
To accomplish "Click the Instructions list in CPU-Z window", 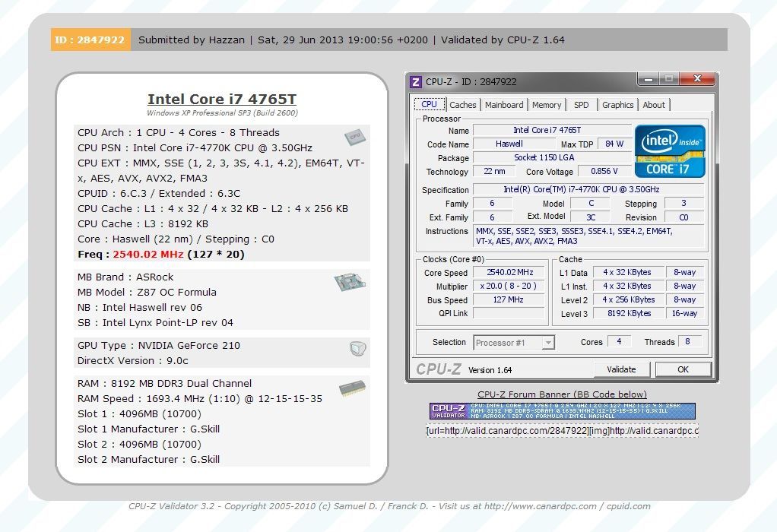I will coord(588,236).
